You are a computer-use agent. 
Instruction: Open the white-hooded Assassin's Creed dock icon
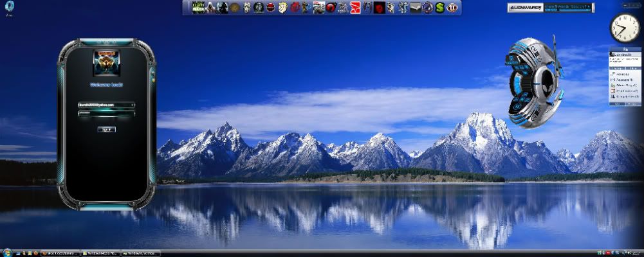[210, 7]
